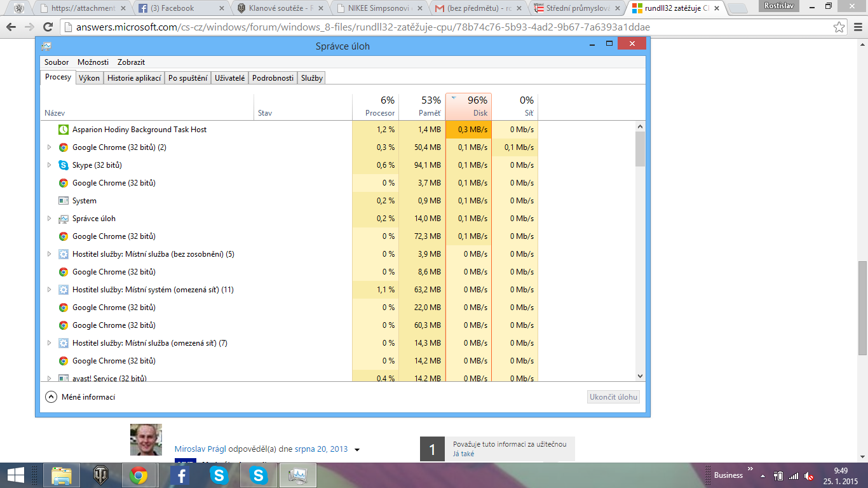Go back in Chrome
This screenshot has height=488, width=868.
click(x=11, y=27)
